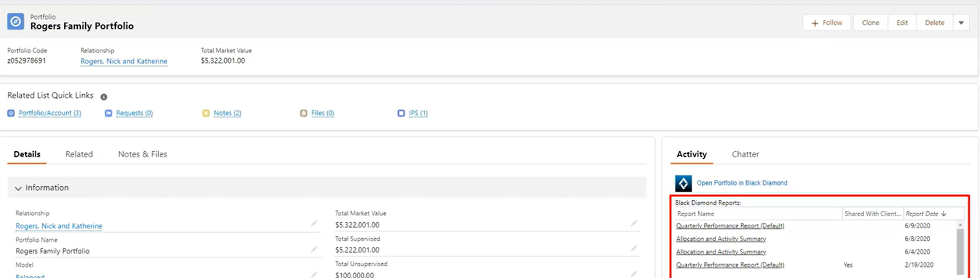980x278 pixels.
Task: Open more actions dropdown next to Delete
Action: [x=961, y=23]
